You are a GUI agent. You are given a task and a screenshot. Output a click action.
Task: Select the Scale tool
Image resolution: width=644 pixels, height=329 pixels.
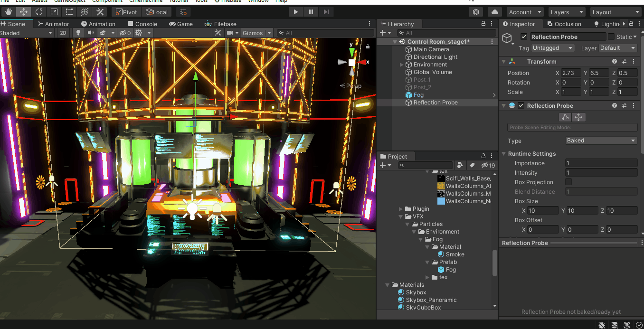[x=54, y=12]
